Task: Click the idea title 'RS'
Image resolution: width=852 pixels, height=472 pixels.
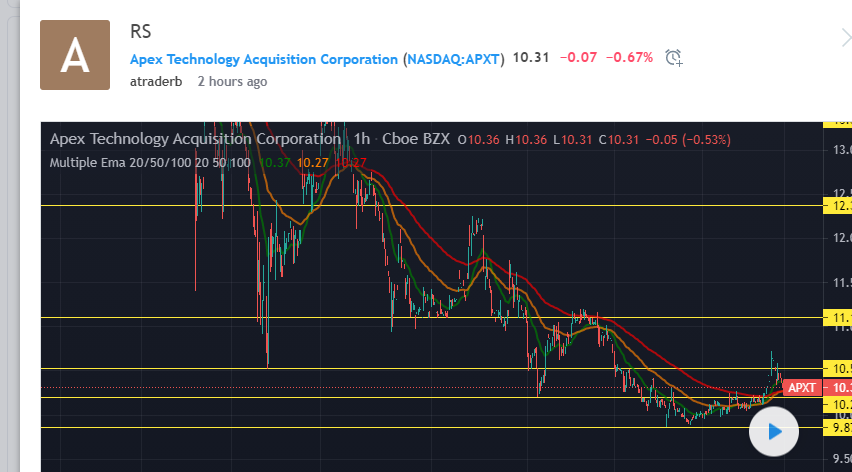Action: pos(140,32)
